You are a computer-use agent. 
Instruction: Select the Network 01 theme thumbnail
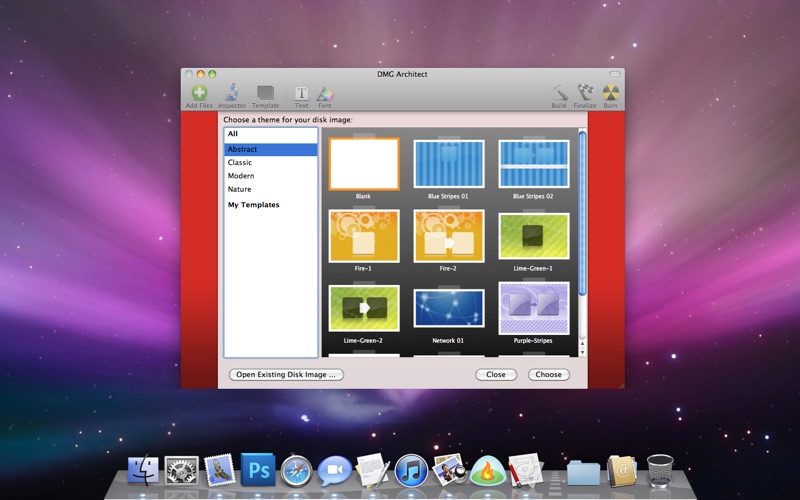[x=449, y=309]
